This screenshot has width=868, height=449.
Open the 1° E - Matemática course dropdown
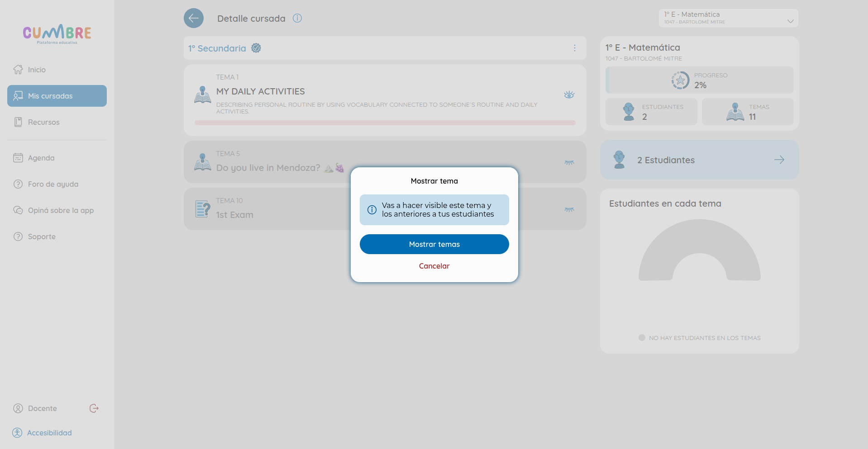(728, 18)
